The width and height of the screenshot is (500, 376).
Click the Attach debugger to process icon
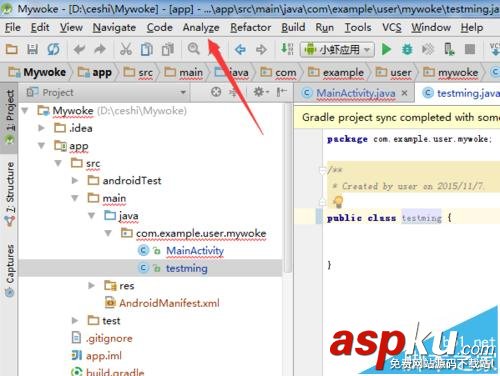[449, 49]
